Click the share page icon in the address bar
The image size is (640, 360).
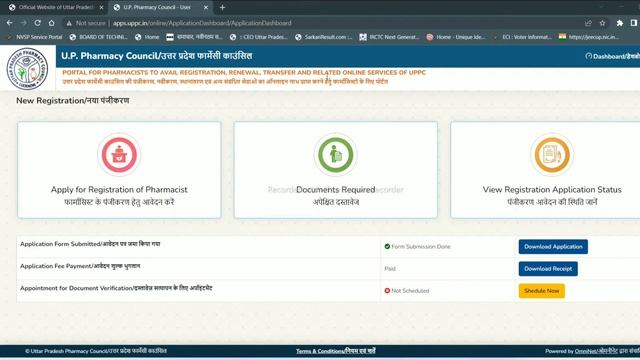588,23
